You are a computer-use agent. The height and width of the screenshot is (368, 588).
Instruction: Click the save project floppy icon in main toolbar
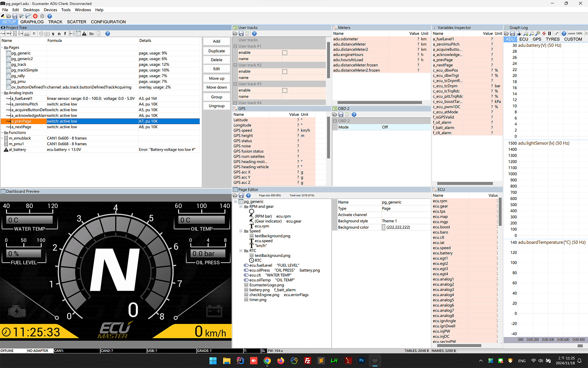15,16
